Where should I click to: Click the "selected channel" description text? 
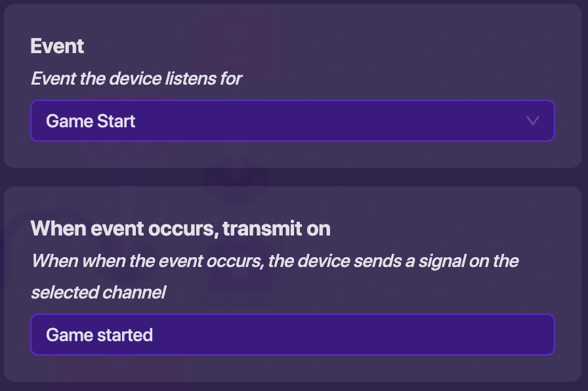point(98,292)
